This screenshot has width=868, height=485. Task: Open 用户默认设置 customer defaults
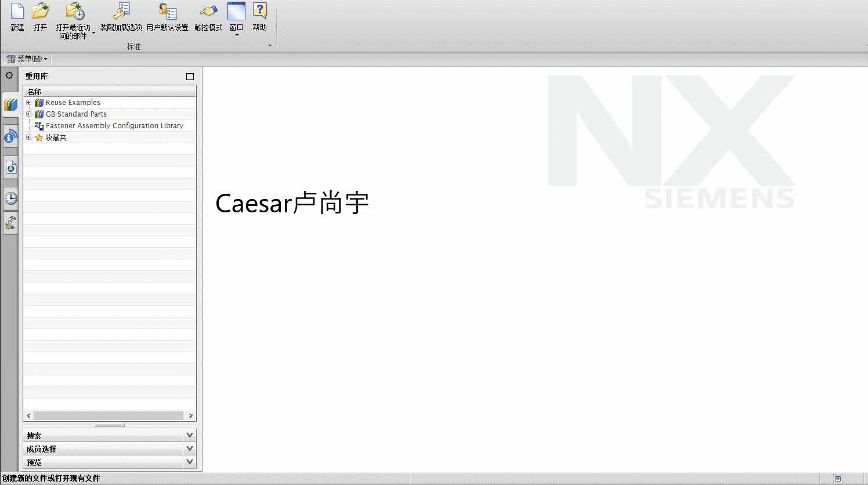point(167,17)
